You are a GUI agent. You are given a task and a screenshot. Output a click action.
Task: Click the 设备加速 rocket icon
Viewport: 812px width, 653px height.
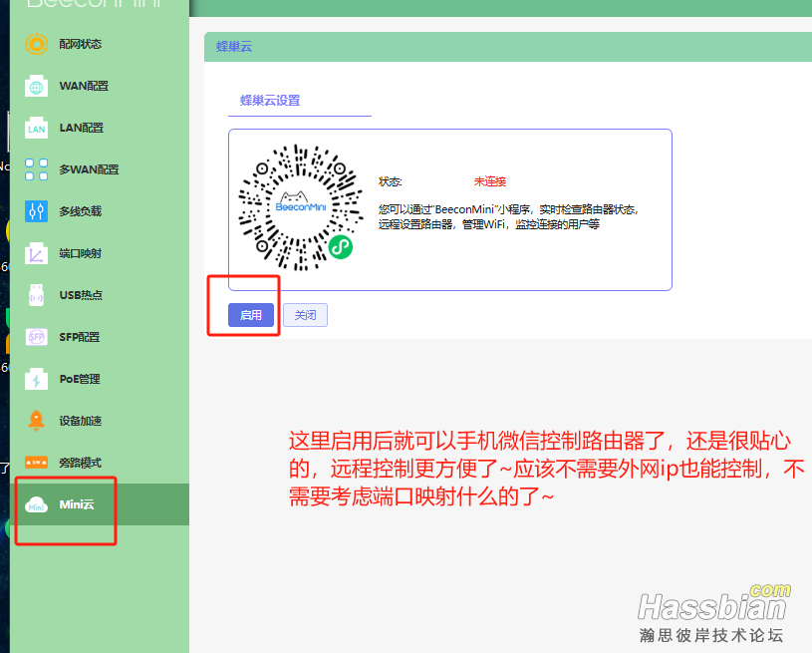click(36, 421)
